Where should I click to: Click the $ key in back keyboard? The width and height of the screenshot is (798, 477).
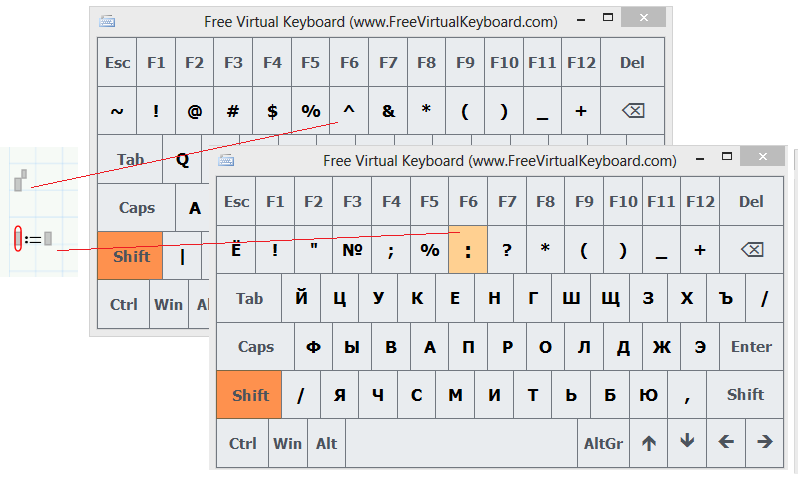coord(272,110)
